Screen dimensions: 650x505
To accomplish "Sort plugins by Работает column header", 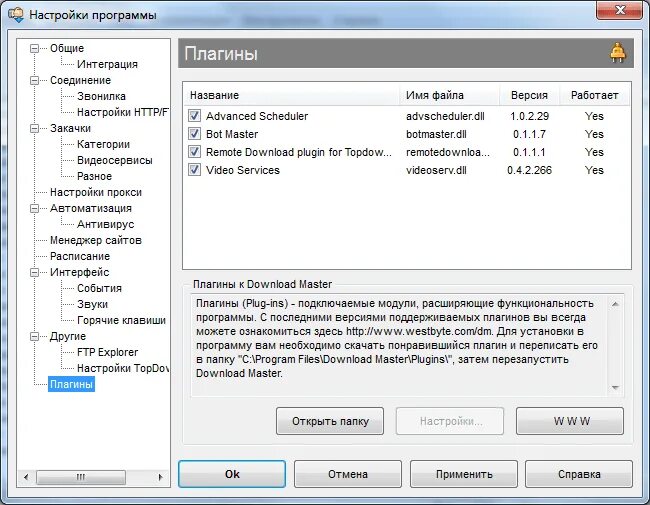I will coord(594,95).
